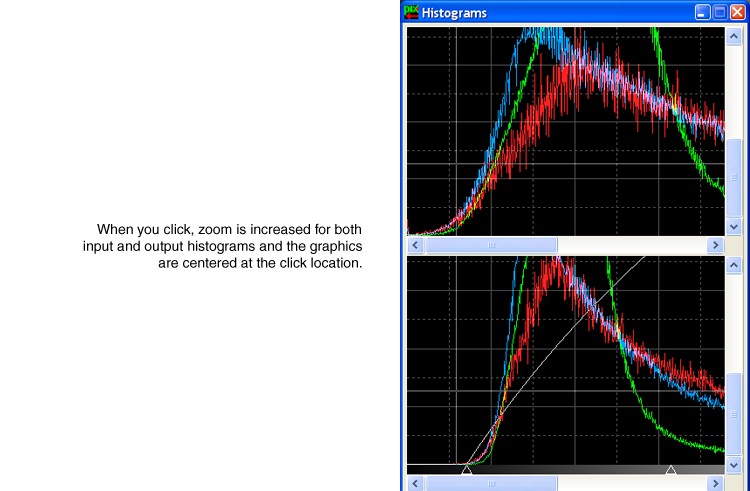Click up arrow of output histogram vertical scrollbar
750x491 pixels.
(734, 265)
